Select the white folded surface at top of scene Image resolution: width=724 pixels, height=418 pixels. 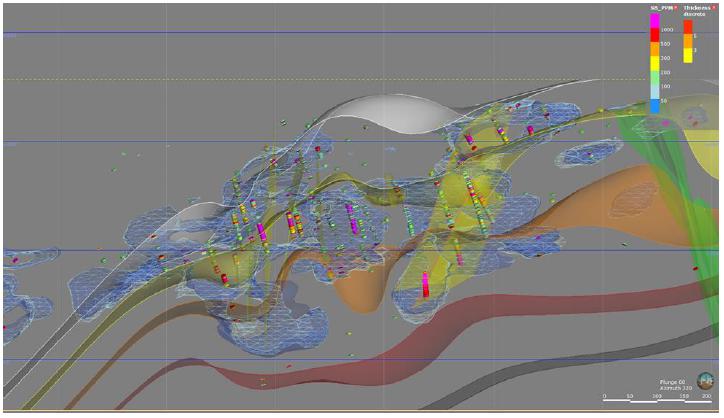click(400, 110)
